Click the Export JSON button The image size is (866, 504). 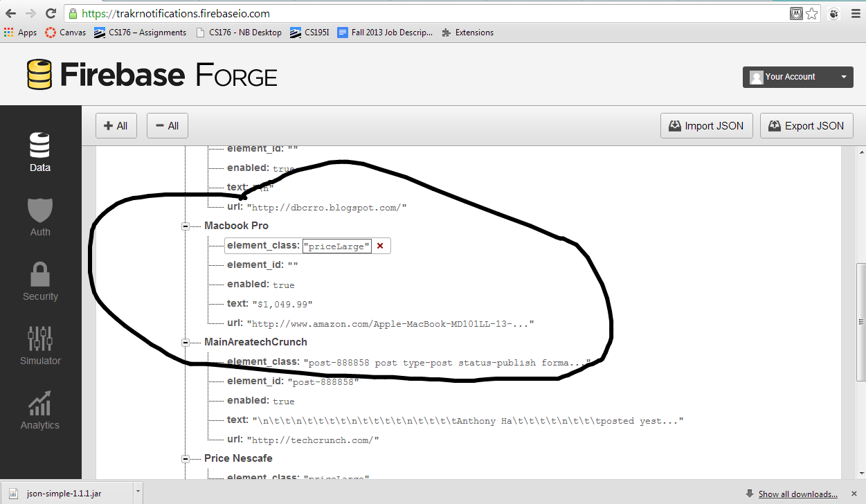pyautogui.click(x=807, y=126)
